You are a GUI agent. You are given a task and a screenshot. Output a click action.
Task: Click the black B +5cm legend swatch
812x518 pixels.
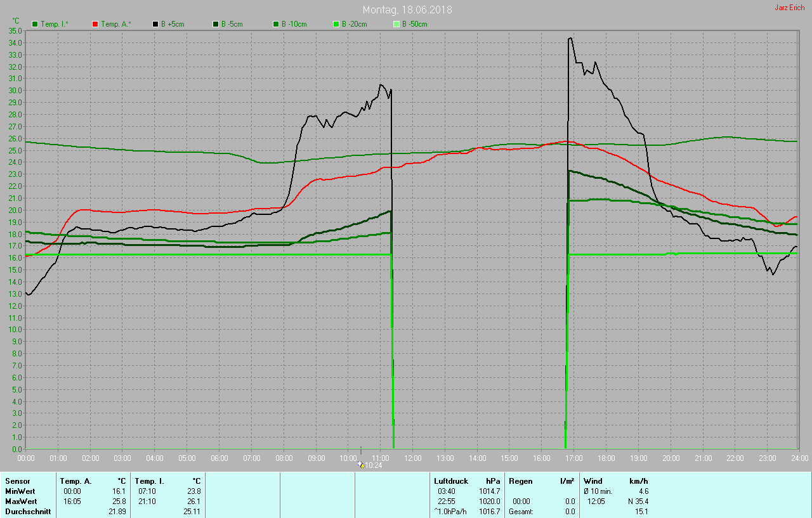click(x=155, y=24)
